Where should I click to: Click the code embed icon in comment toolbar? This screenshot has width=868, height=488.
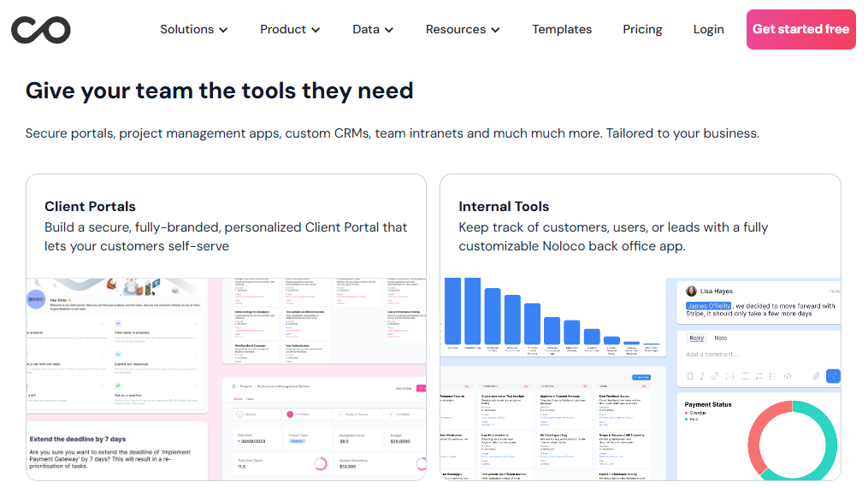(788, 376)
